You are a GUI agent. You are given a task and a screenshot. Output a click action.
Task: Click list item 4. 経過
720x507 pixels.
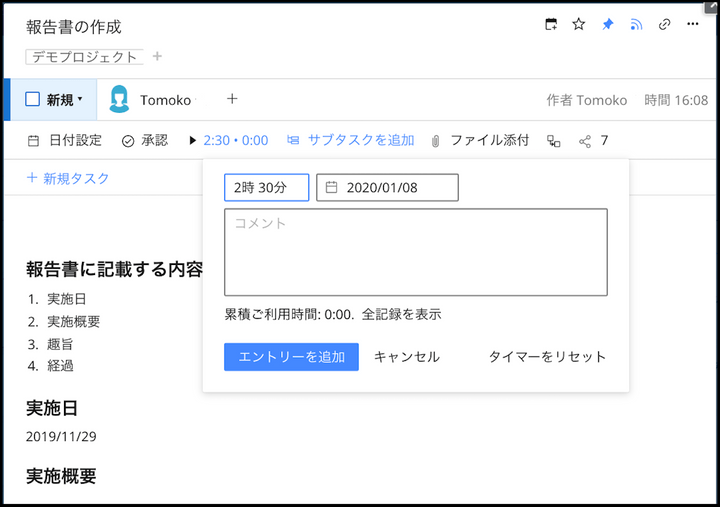click(x=50, y=366)
